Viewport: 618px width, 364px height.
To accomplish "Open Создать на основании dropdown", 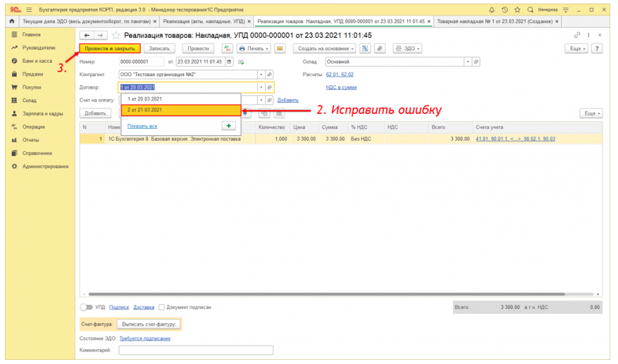I will tap(324, 49).
